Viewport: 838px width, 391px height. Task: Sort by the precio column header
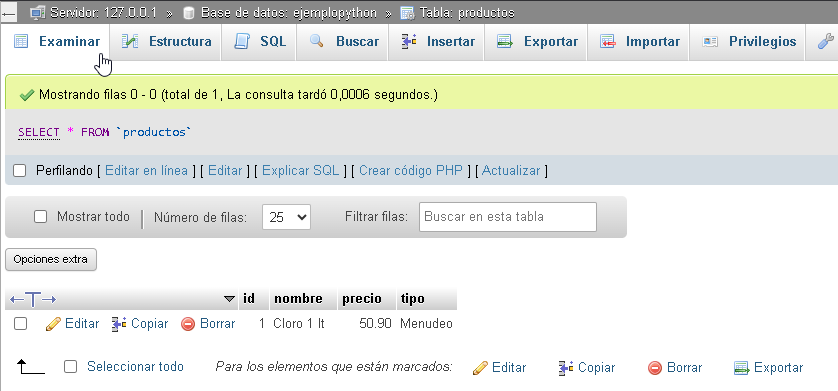click(x=362, y=299)
